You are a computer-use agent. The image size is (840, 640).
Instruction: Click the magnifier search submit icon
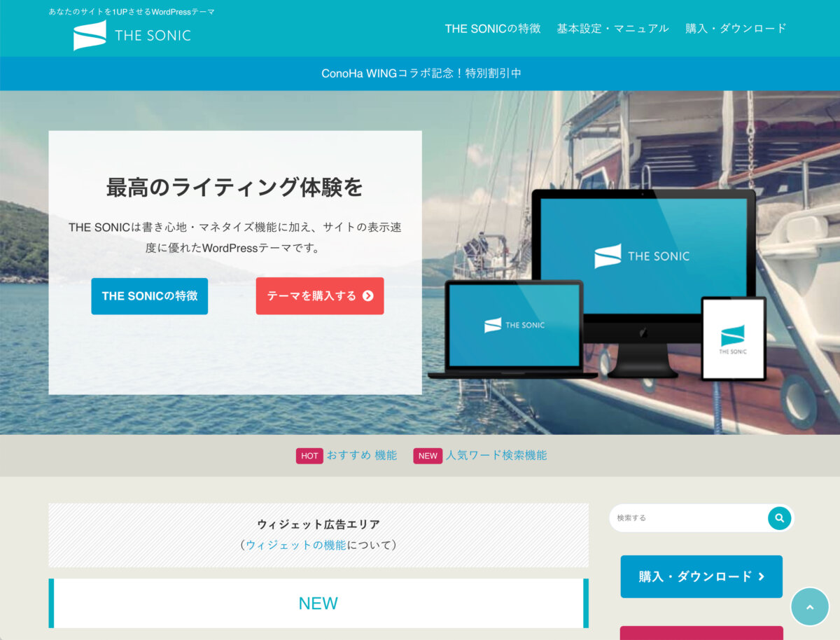click(x=780, y=518)
